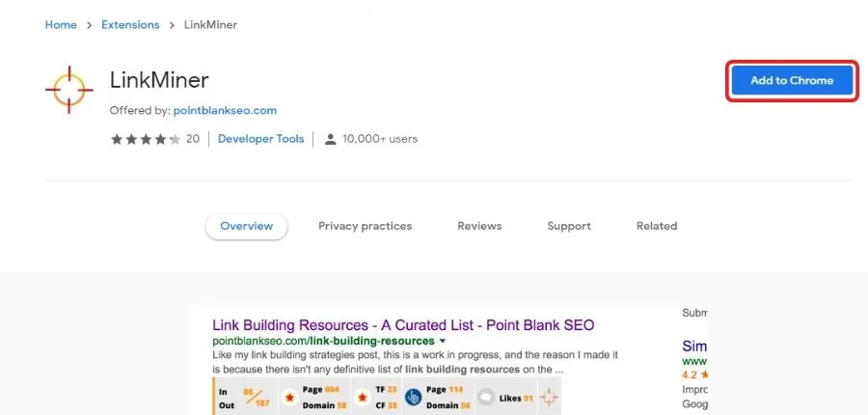Image resolution: width=868 pixels, height=415 pixels.
Task: Click LinkMiner breadcrumb text
Action: point(210,25)
